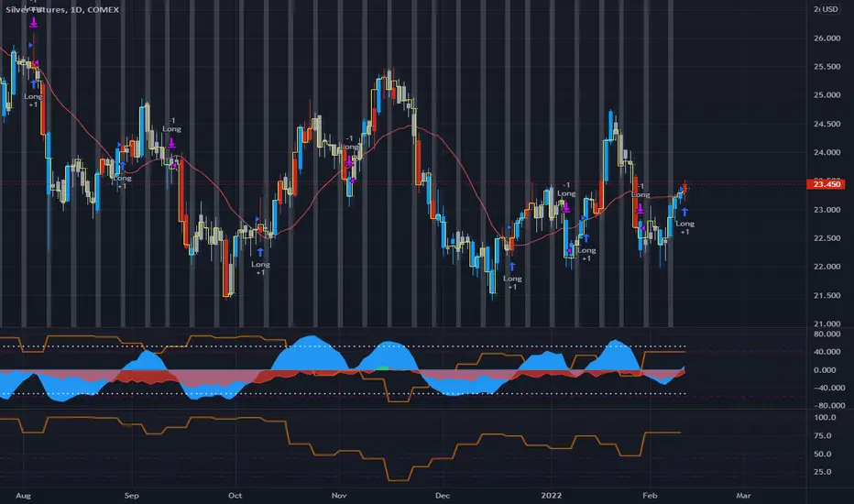Click the 24.500 price axis value
The height and width of the screenshot is (504, 854).
(827, 124)
